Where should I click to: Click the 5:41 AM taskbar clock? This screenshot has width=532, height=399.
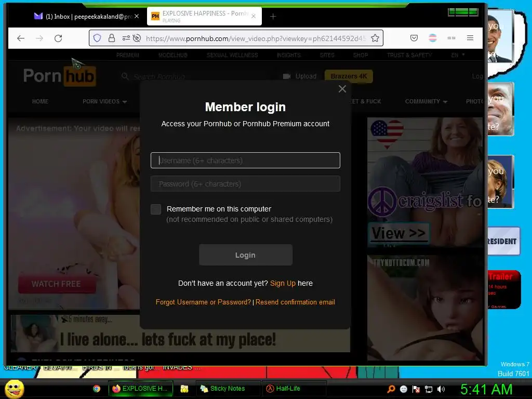486,390
